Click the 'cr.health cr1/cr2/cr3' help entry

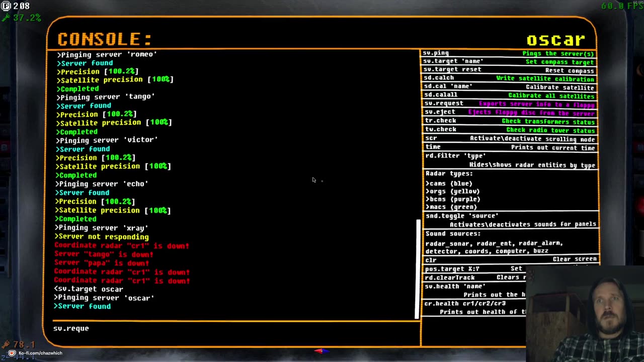pos(474,308)
